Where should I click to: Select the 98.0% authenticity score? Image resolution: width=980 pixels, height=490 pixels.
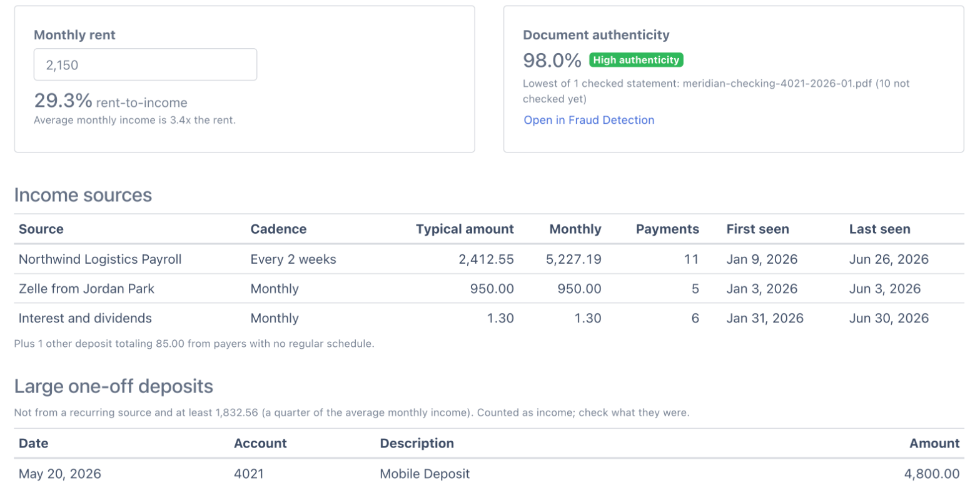tap(552, 60)
